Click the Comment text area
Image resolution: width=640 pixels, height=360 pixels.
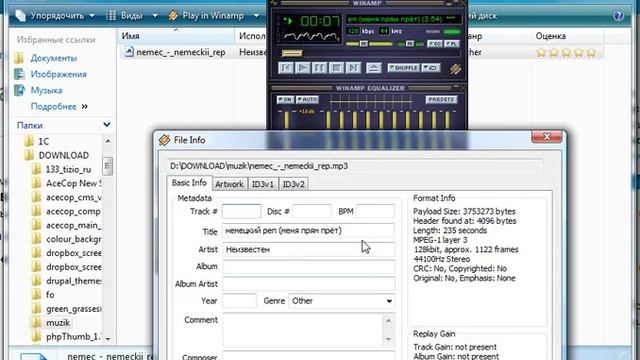(x=303, y=329)
